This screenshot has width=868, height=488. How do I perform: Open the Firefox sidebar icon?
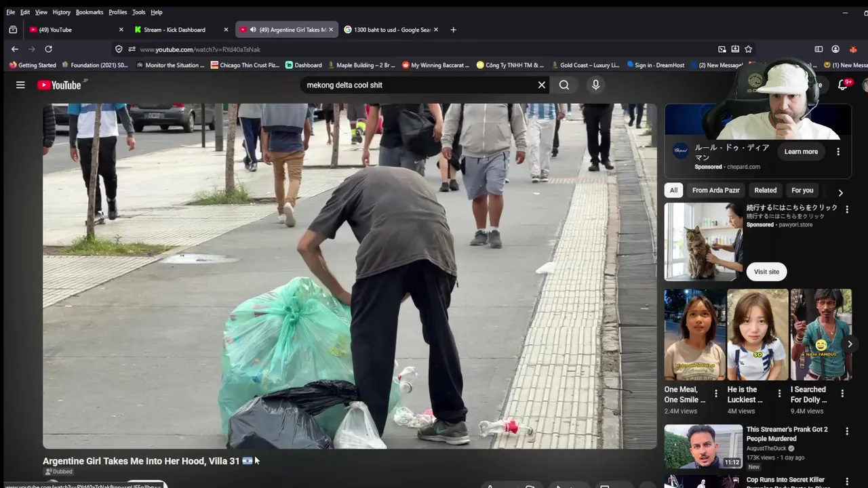(818, 49)
